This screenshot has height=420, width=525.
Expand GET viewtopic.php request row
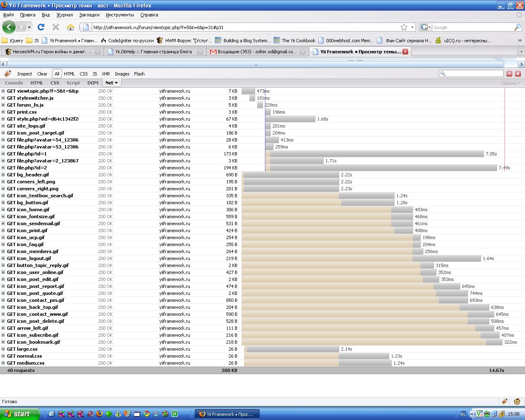[3, 91]
